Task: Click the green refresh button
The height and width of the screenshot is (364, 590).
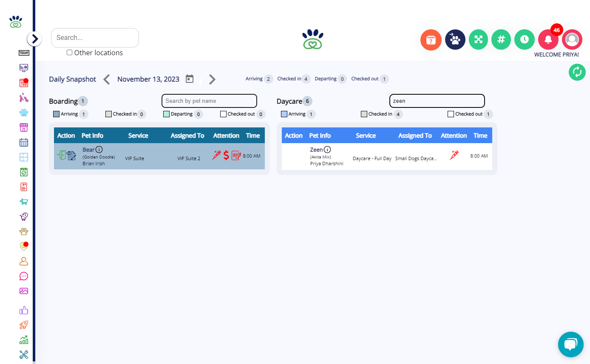Action: (x=577, y=72)
